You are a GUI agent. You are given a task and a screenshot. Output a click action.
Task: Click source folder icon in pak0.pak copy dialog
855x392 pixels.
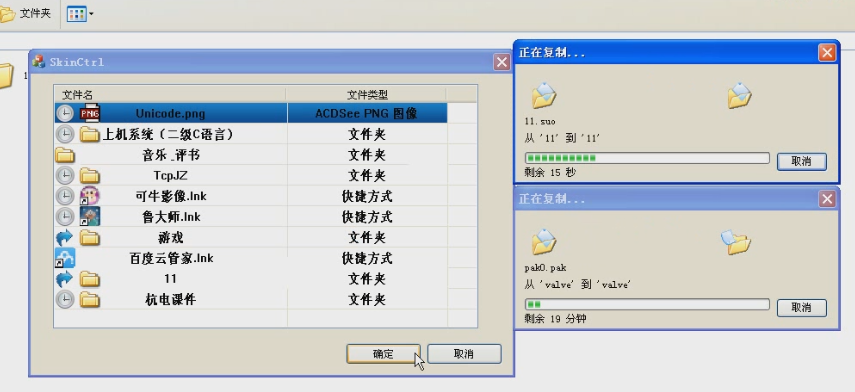coord(544,242)
